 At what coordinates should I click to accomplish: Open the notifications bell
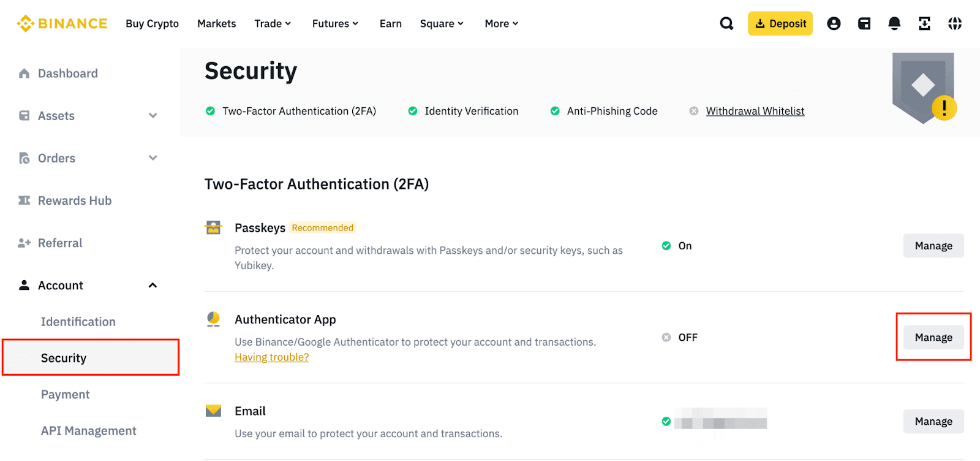894,23
